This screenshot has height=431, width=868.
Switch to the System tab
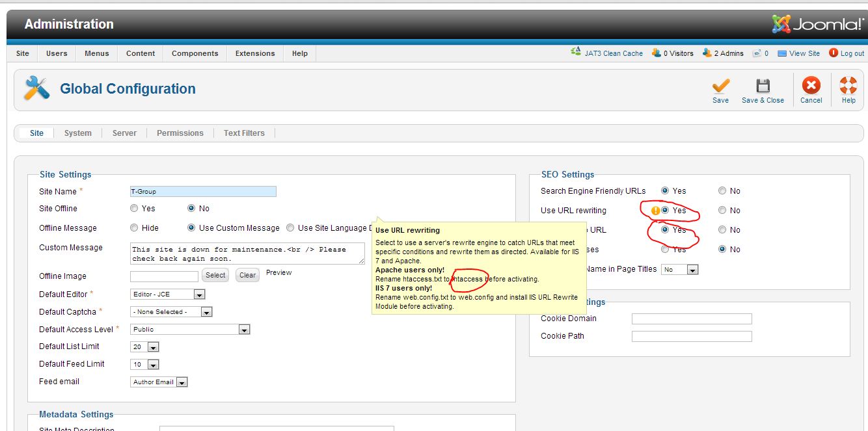[x=78, y=133]
